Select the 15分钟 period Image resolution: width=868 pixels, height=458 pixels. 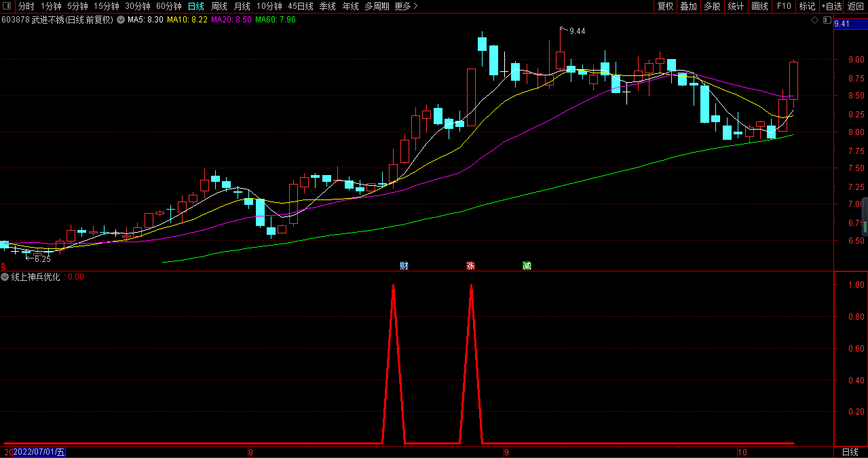[x=107, y=6]
